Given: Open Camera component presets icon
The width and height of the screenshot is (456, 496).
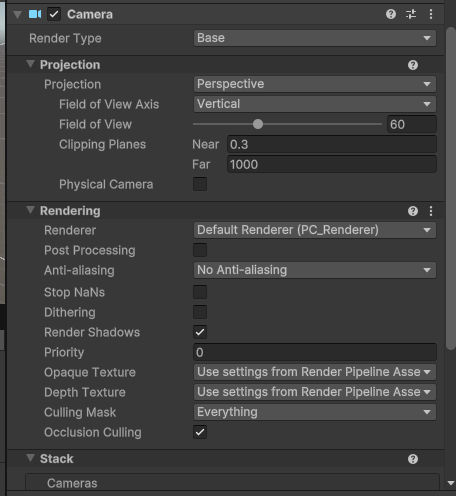Looking at the screenshot, I should pos(411,14).
